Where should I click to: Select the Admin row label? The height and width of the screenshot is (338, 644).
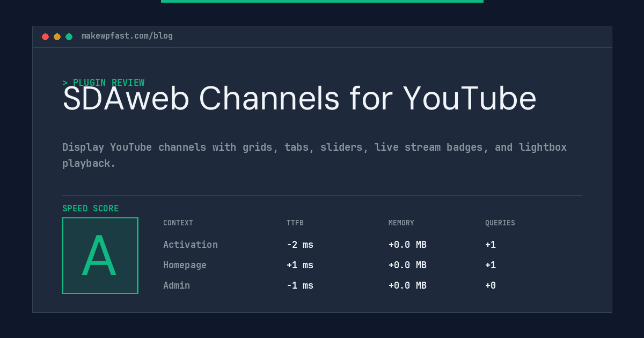coord(177,285)
